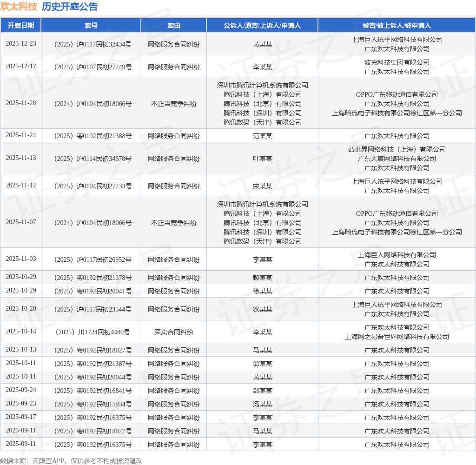
Task: Click date 2025-11-07
Action: tap(21, 222)
